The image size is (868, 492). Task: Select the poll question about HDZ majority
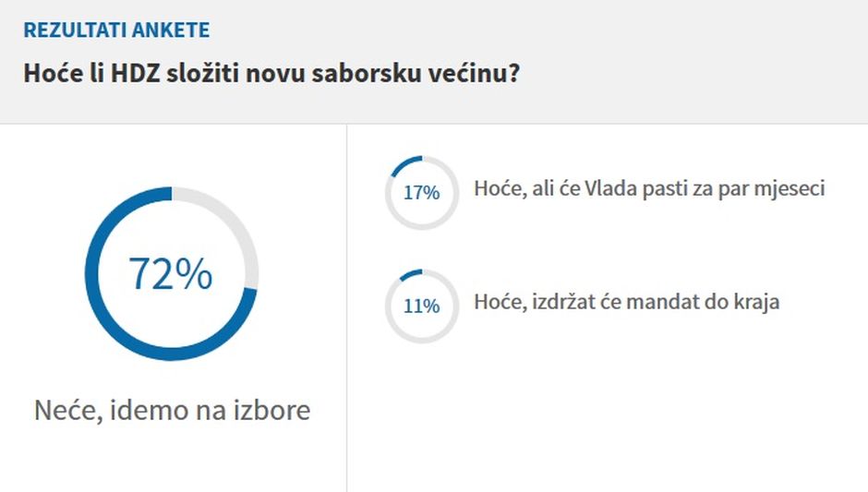(271, 73)
